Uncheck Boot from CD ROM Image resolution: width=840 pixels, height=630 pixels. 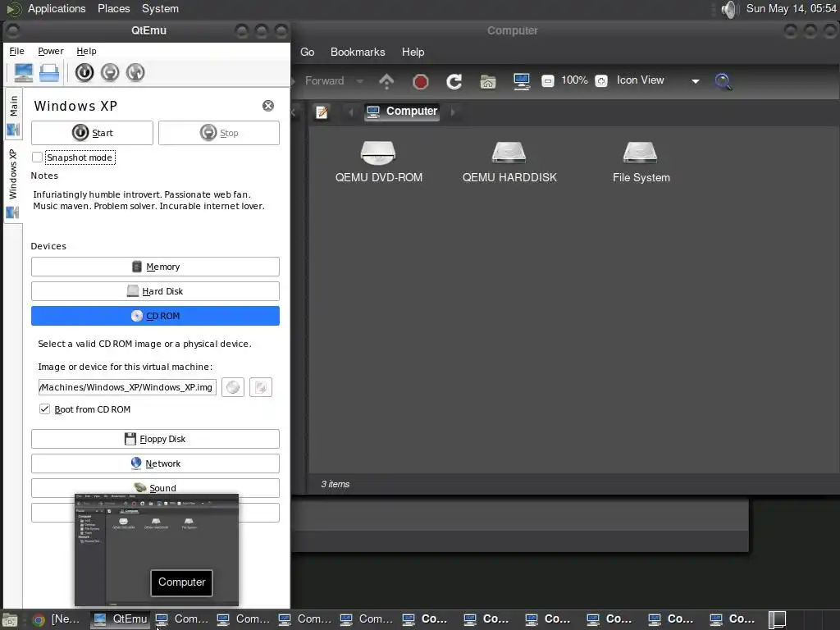[44, 409]
